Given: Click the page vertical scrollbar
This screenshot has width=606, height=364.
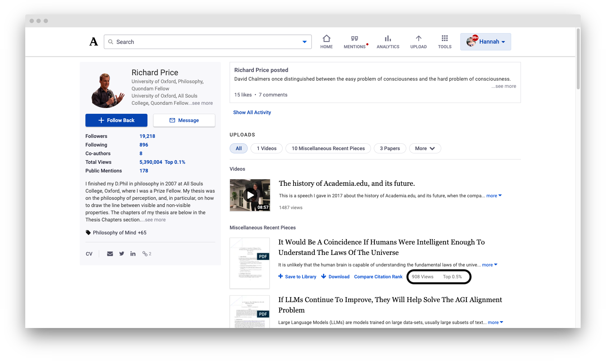Looking at the screenshot, I should tap(578, 59).
